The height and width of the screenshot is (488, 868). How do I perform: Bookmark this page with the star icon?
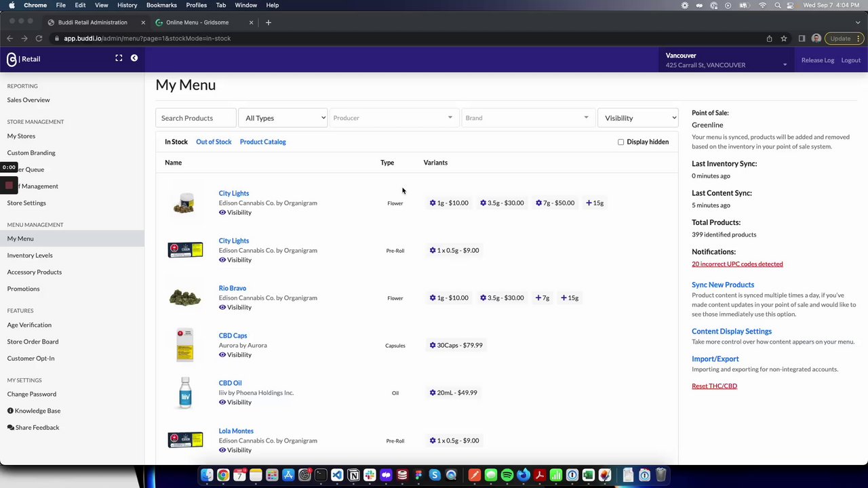[x=784, y=39]
